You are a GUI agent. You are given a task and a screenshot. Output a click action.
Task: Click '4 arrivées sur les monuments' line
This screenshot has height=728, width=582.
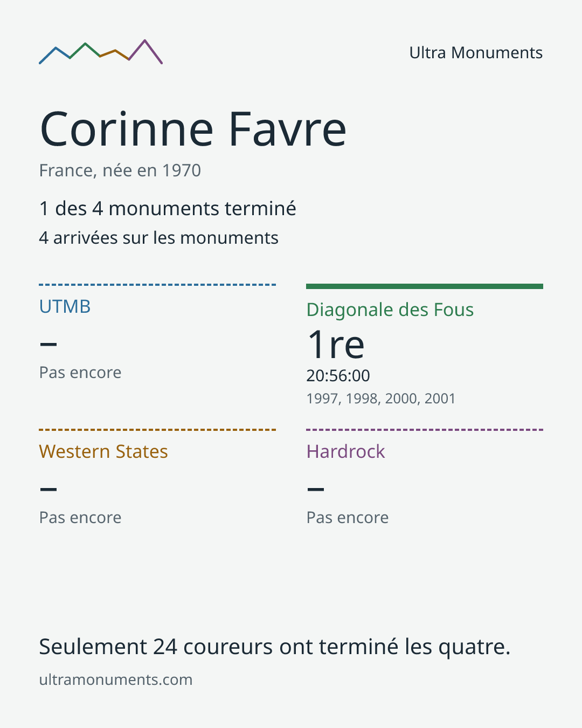[159, 238]
